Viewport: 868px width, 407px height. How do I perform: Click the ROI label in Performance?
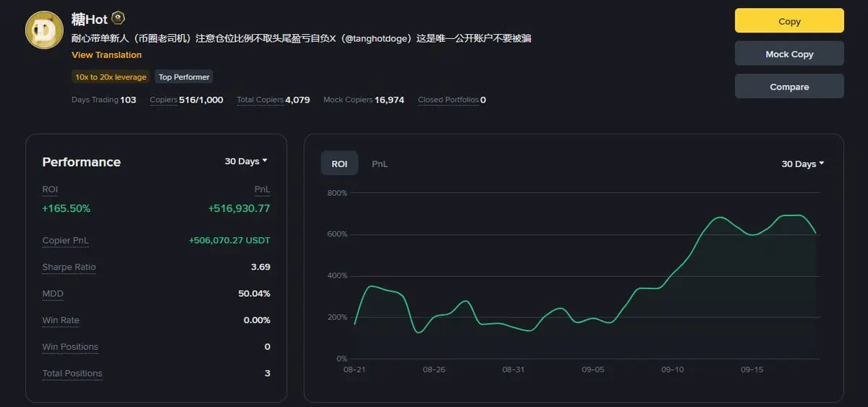coord(50,189)
